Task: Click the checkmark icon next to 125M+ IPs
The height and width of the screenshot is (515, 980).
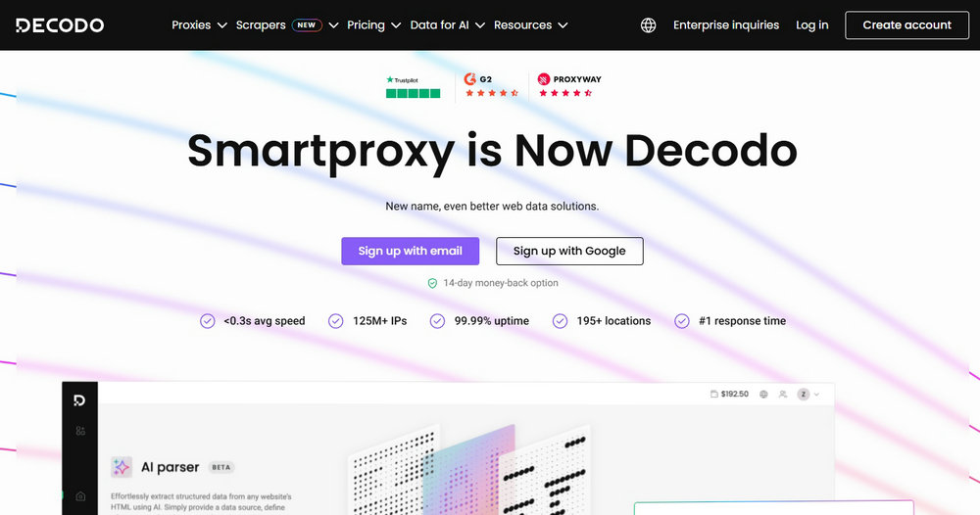Action: (x=335, y=321)
